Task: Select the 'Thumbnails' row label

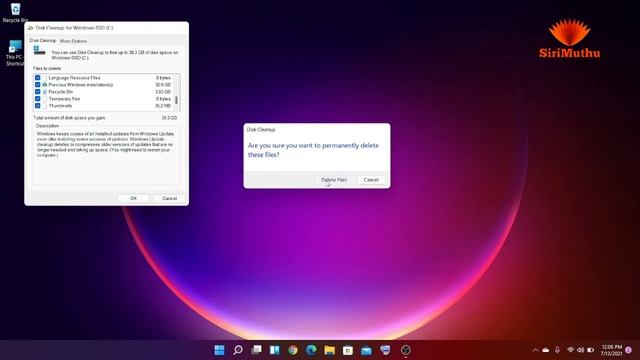Action: 60,106
